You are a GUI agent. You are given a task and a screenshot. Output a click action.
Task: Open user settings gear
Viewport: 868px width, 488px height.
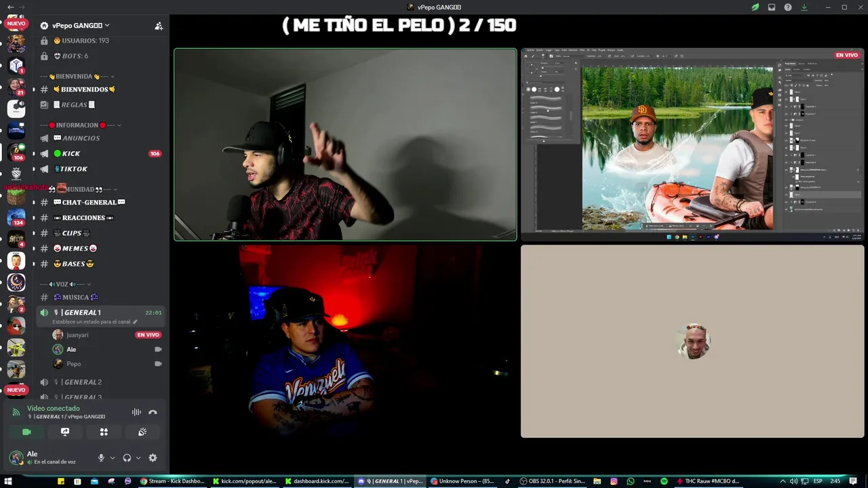153,457
